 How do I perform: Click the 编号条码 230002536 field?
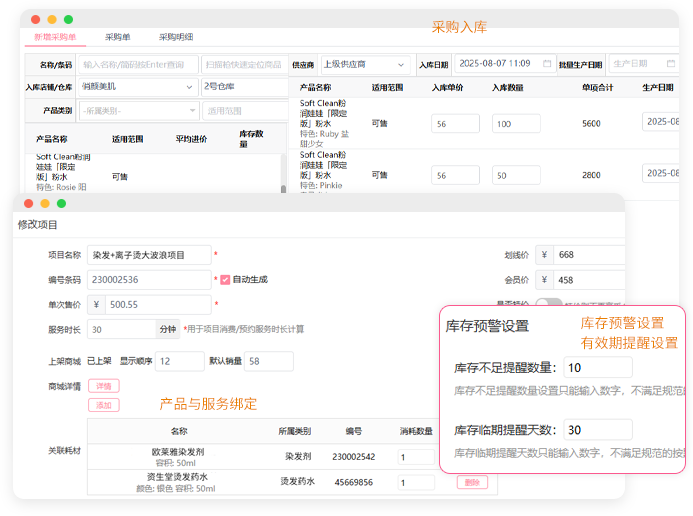tap(149, 280)
